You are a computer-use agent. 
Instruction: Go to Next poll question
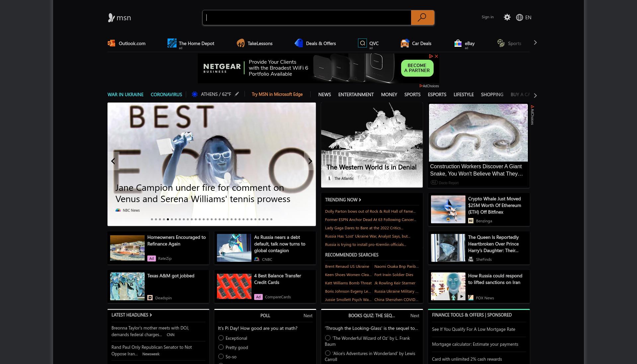pyautogui.click(x=308, y=316)
